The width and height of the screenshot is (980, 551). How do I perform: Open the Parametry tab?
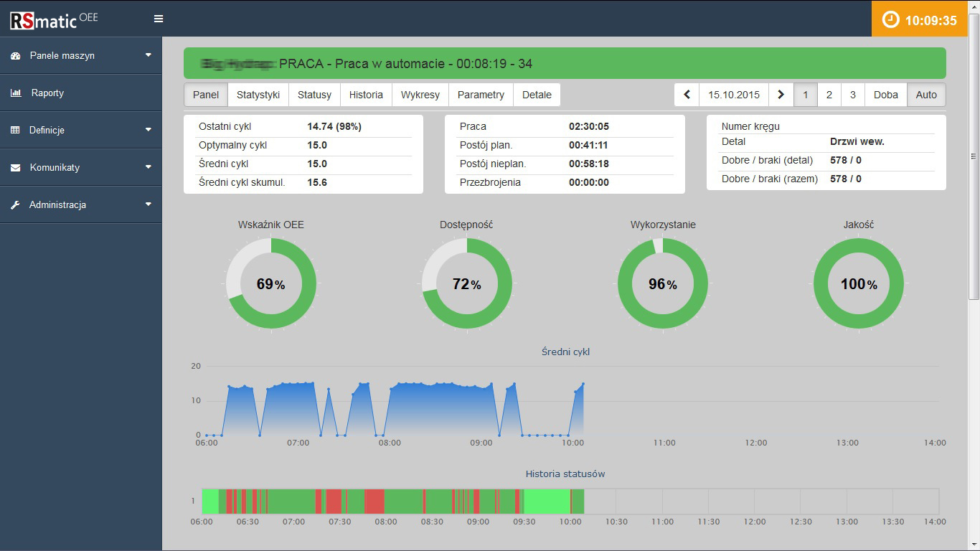481,95
